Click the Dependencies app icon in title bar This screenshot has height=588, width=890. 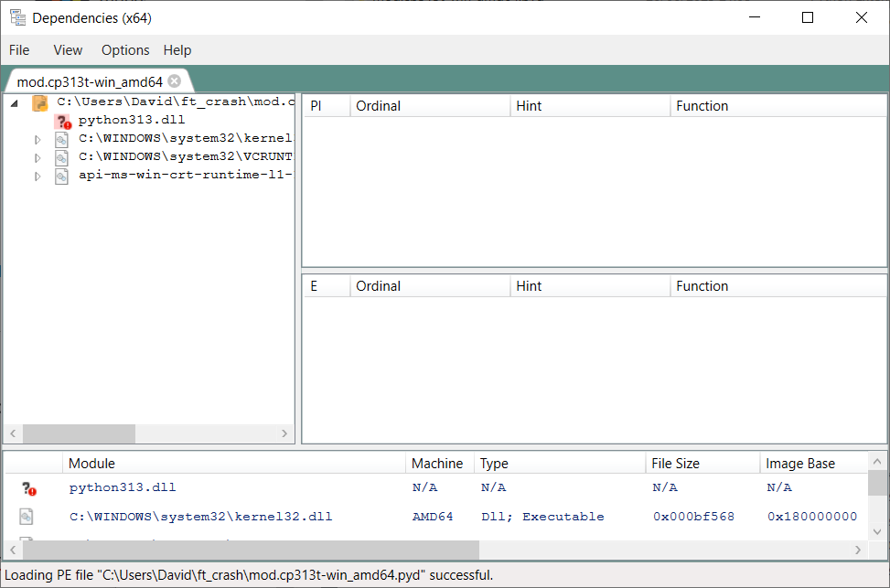coord(17,17)
